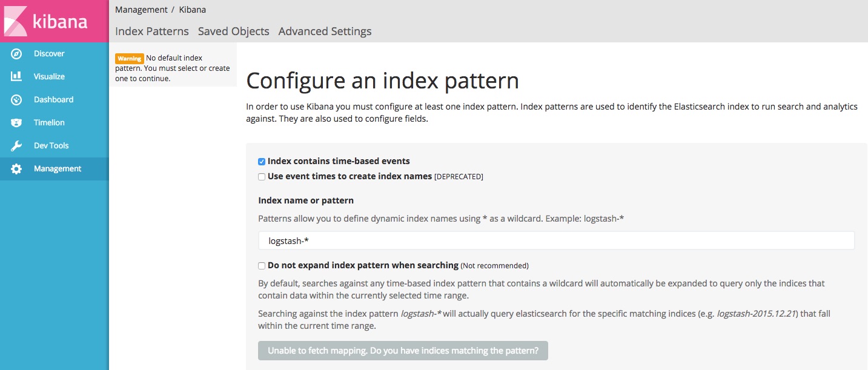
Task: Select the Dashboard label in the sidebar
Action: tap(53, 100)
